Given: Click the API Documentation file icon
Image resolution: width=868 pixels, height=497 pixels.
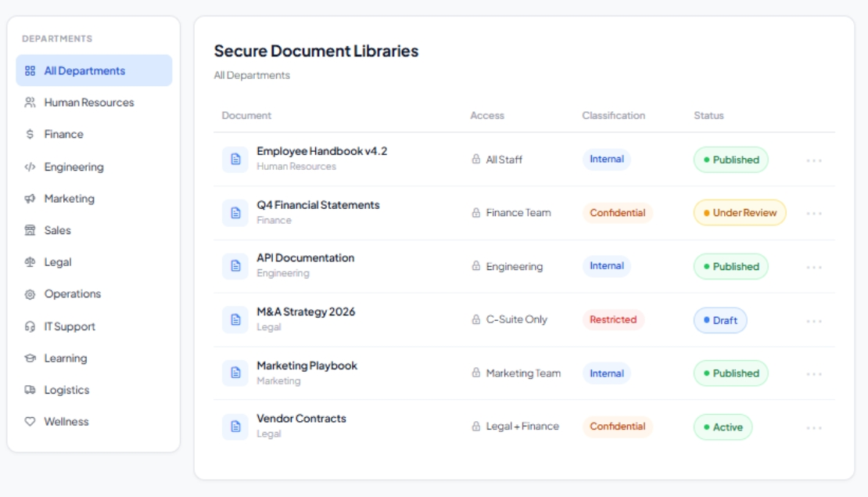Looking at the screenshot, I should pos(235,266).
